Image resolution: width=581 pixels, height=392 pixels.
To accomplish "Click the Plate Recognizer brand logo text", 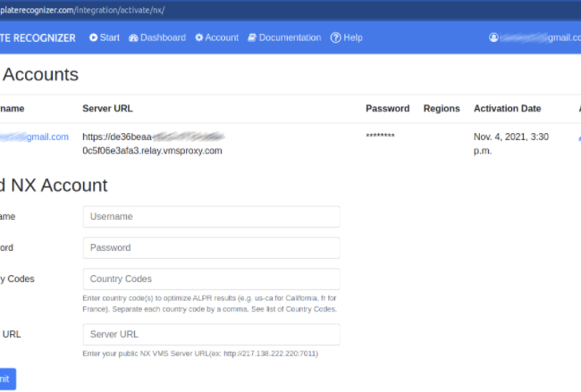I will pos(38,38).
